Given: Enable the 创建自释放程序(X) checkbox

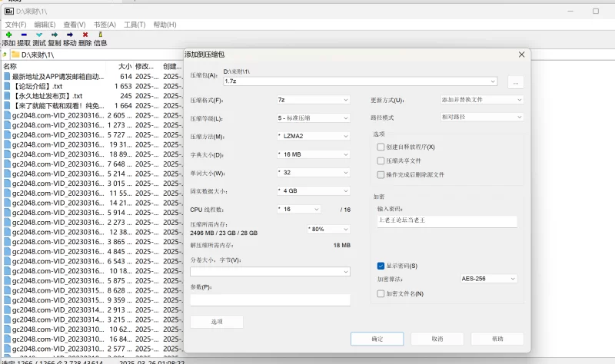Looking at the screenshot, I should pyautogui.click(x=381, y=147).
